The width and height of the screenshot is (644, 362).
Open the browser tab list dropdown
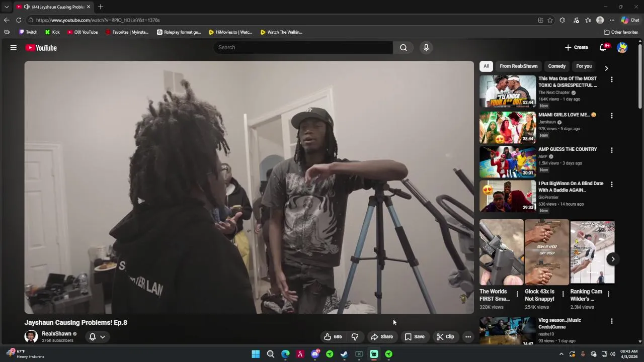[x=7, y=7]
